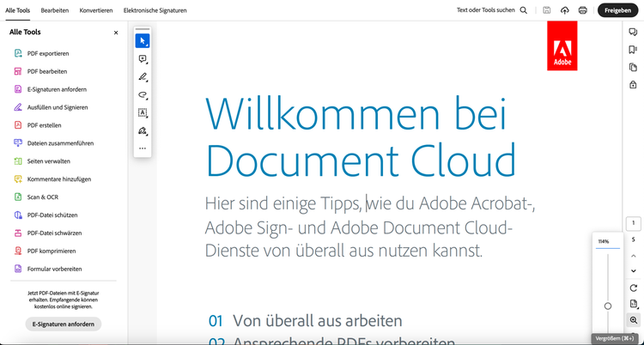Open the comments panel icon
The width and height of the screenshot is (644, 345).
[x=633, y=33]
